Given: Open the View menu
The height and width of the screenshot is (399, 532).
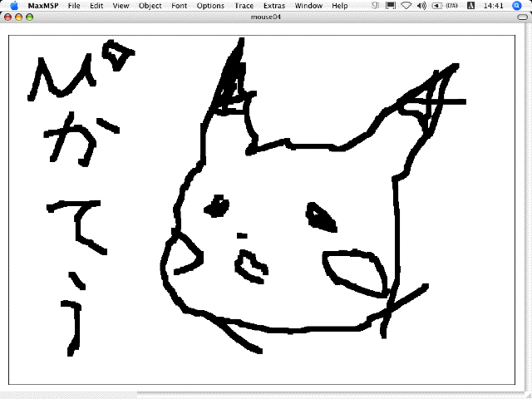Looking at the screenshot, I should pyautogui.click(x=121, y=6).
